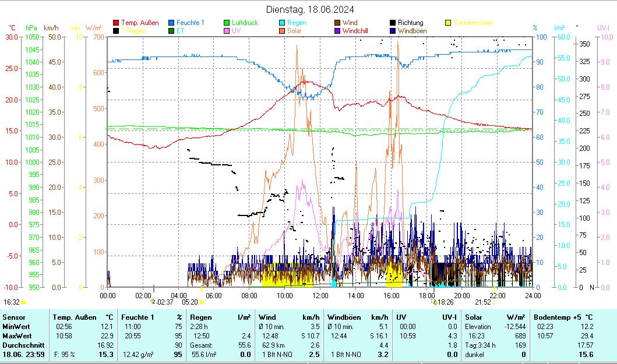Click the sunrise icon next to 05:20

(202, 302)
